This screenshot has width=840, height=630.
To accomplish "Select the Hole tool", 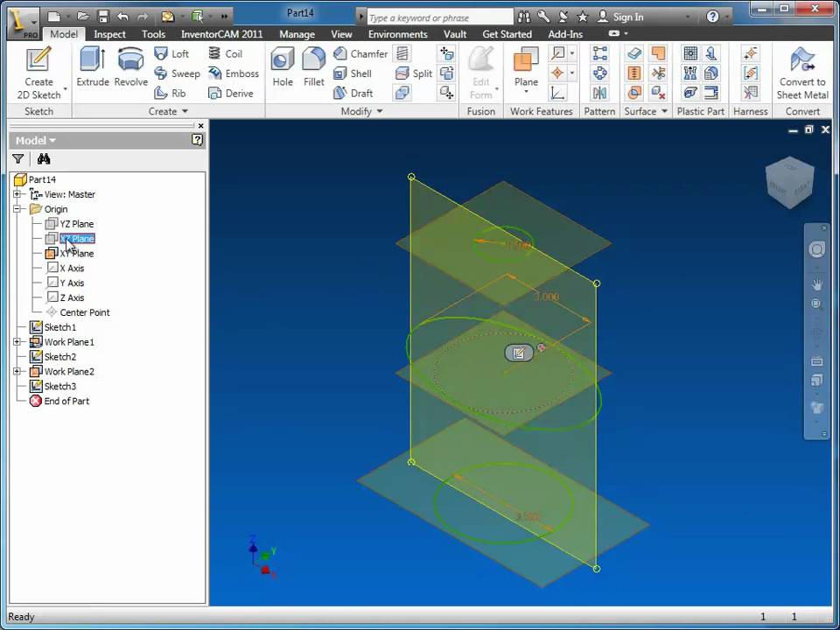I will (x=283, y=67).
